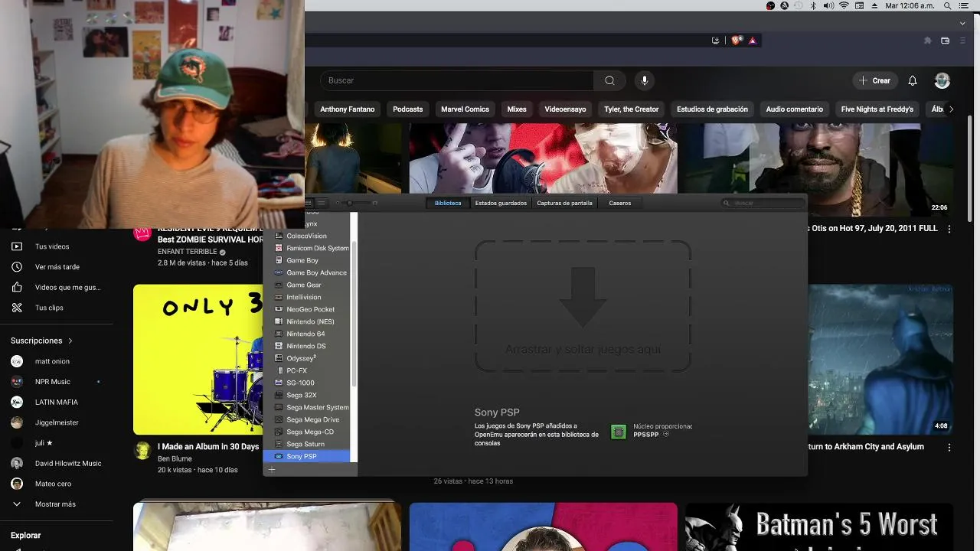Filter by Five Nights at Freddy's chip
The height and width of the screenshot is (551, 980).
coord(877,109)
